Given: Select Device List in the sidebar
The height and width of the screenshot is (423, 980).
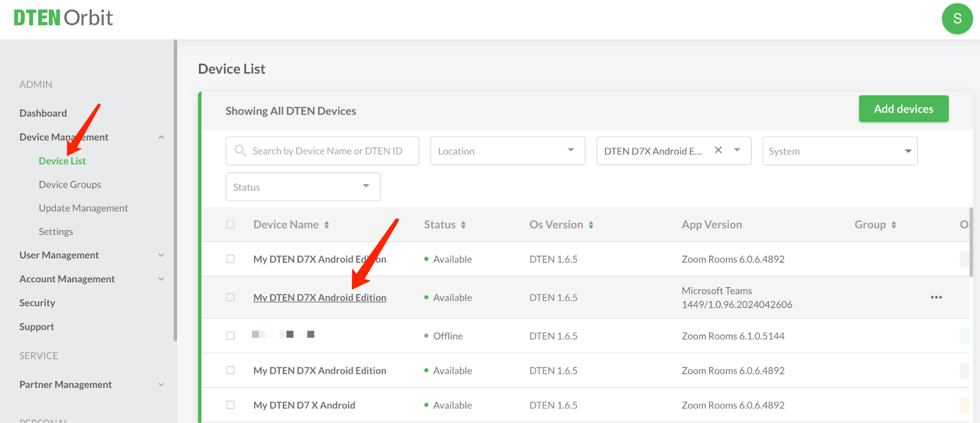Looking at the screenshot, I should (62, 161).
